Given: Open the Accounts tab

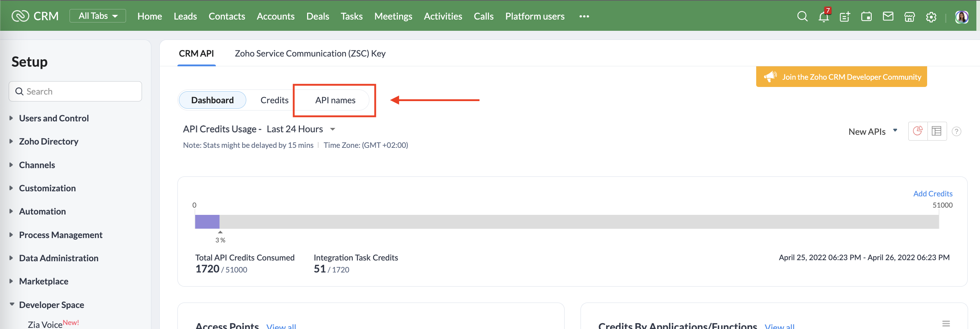Looking at the screenshot, I should [276, 16].
